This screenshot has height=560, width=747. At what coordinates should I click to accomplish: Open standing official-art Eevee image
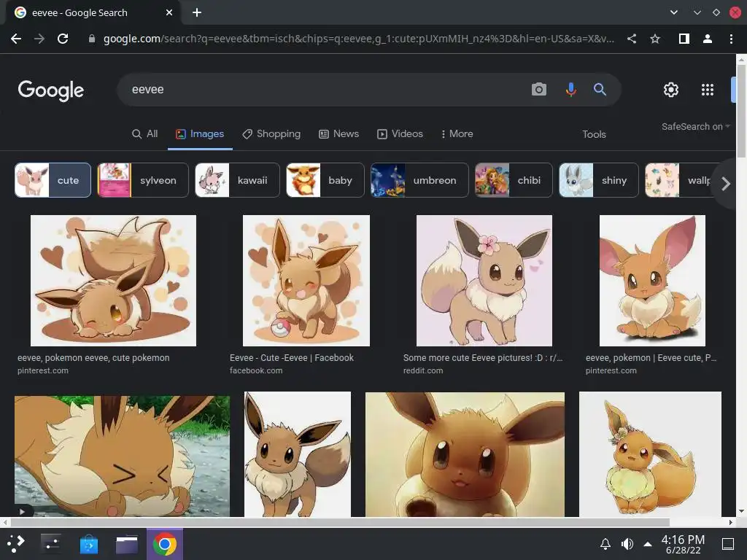coord(298,454)
